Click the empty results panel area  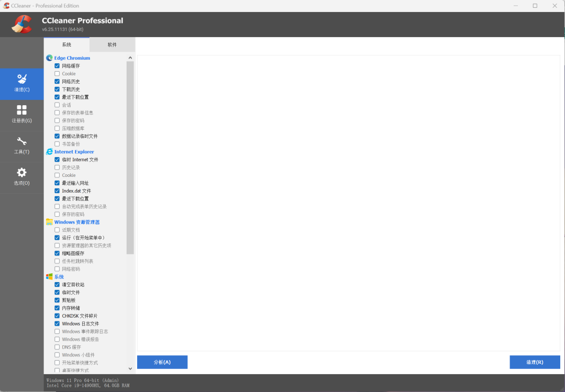pos(348,203)
